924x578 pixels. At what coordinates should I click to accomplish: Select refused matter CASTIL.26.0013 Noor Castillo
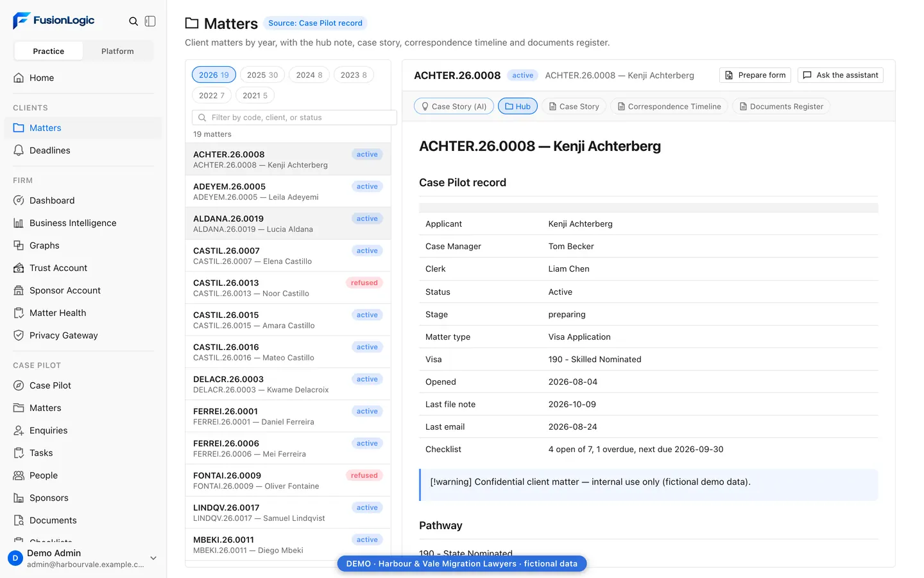click(x=288, y=288)
